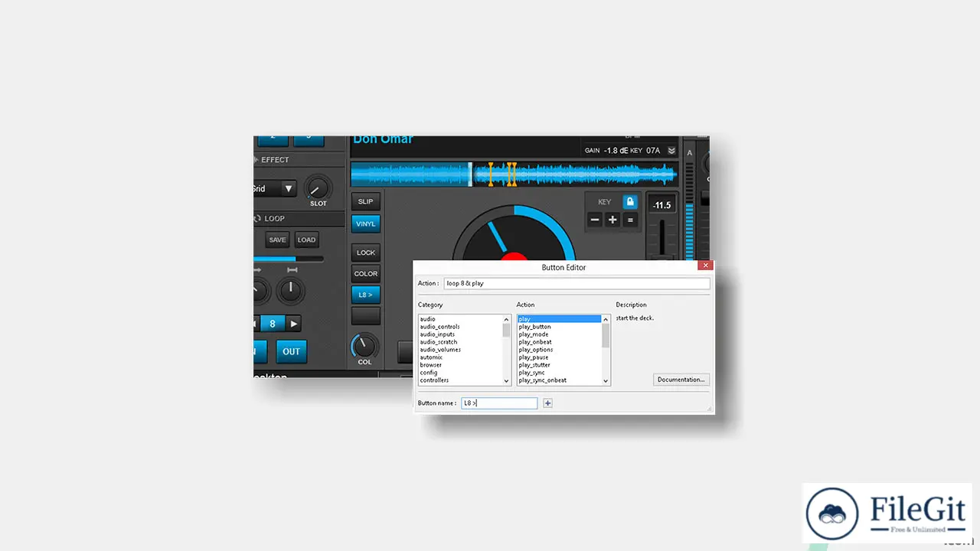The width and height of the screenshot is (980, 551).
Task: Click the -11.5 pitch value display
Action: [x=661, y=205]
